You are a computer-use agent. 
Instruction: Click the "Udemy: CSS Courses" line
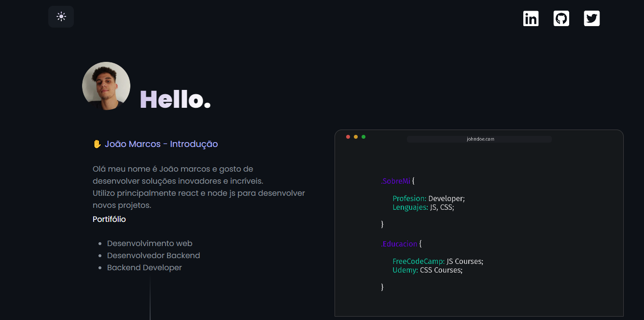point(427,270)
